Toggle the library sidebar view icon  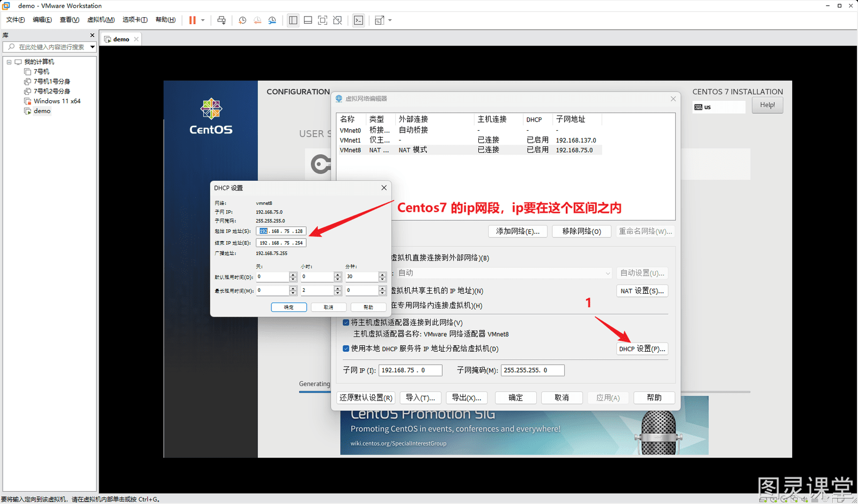(x=293, y=20)
